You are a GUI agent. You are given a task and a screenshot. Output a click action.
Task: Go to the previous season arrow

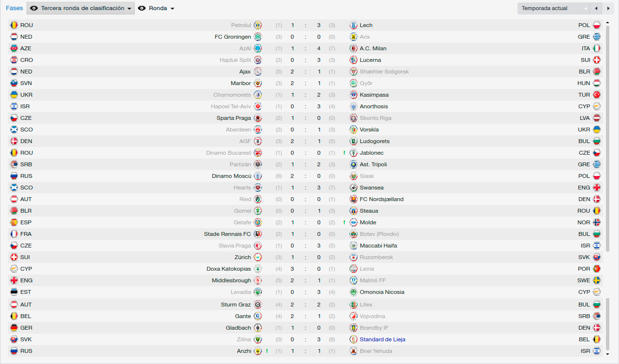tap(596, 8)
